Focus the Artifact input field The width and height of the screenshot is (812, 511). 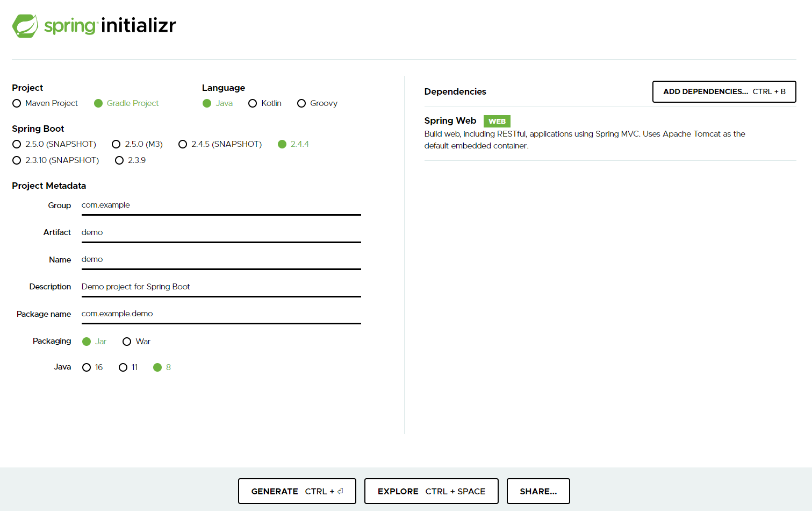[x=221, y=232]
